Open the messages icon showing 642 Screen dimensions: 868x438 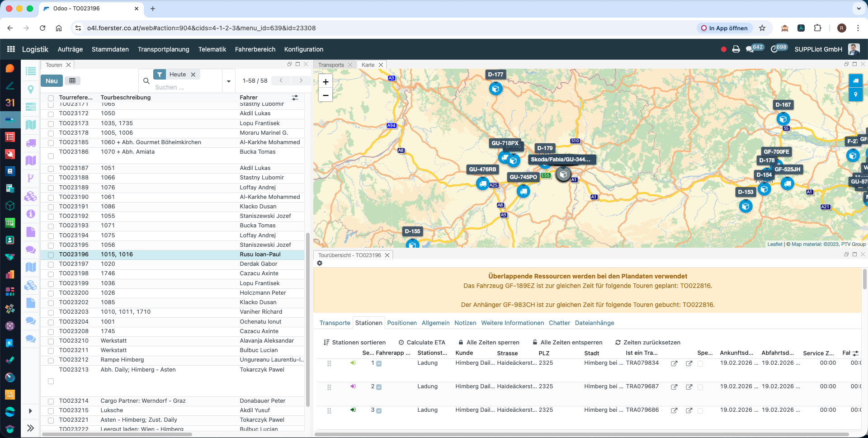751,48
